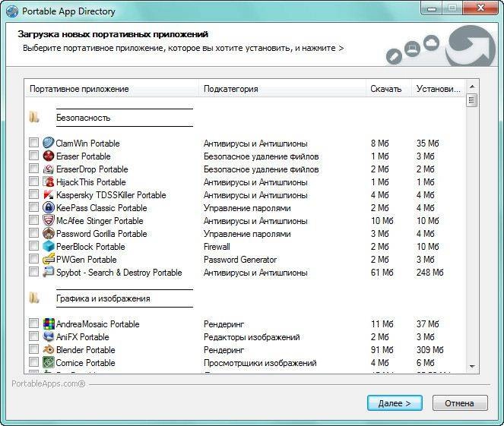Tick the AniFX Portable checkbox
This screenshot has height=426, width=504.
(x=33, y=336)
